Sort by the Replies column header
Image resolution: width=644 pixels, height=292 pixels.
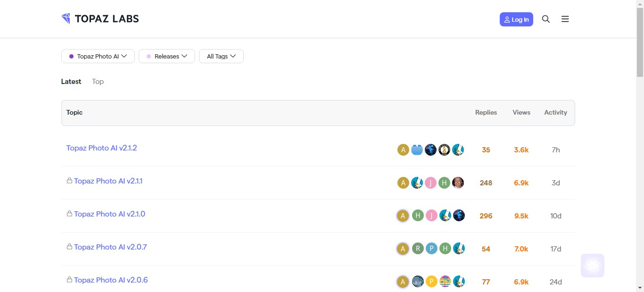pyautogui.click(x=486, y=113)
